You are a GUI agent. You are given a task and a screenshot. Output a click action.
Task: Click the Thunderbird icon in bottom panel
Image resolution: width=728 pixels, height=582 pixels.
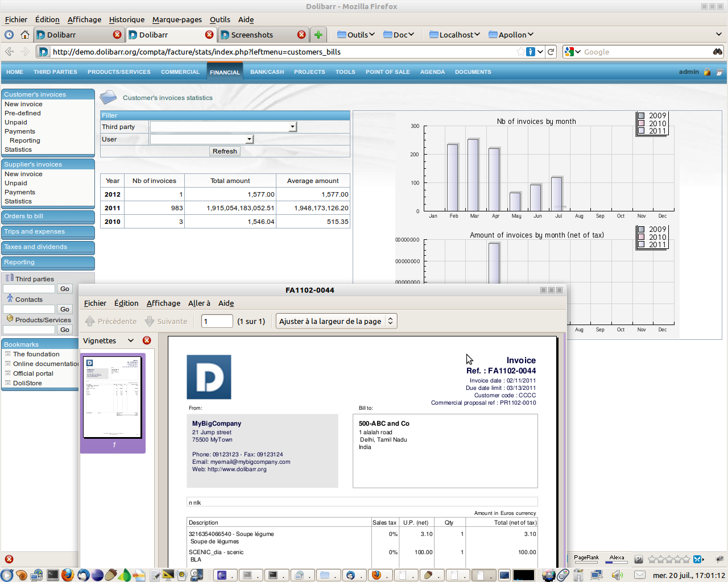click(x=83, y=575)
